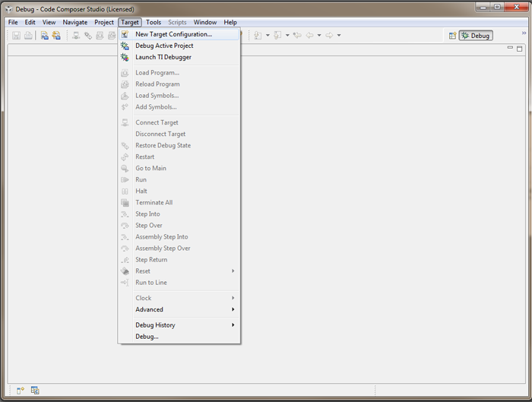Minimize the editor area panel

point(510,48)
